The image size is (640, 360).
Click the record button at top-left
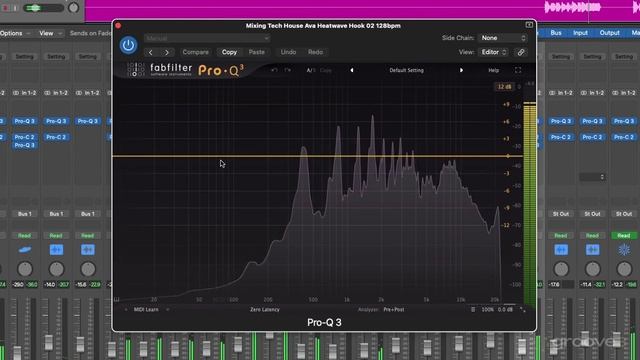click(6, 8)
